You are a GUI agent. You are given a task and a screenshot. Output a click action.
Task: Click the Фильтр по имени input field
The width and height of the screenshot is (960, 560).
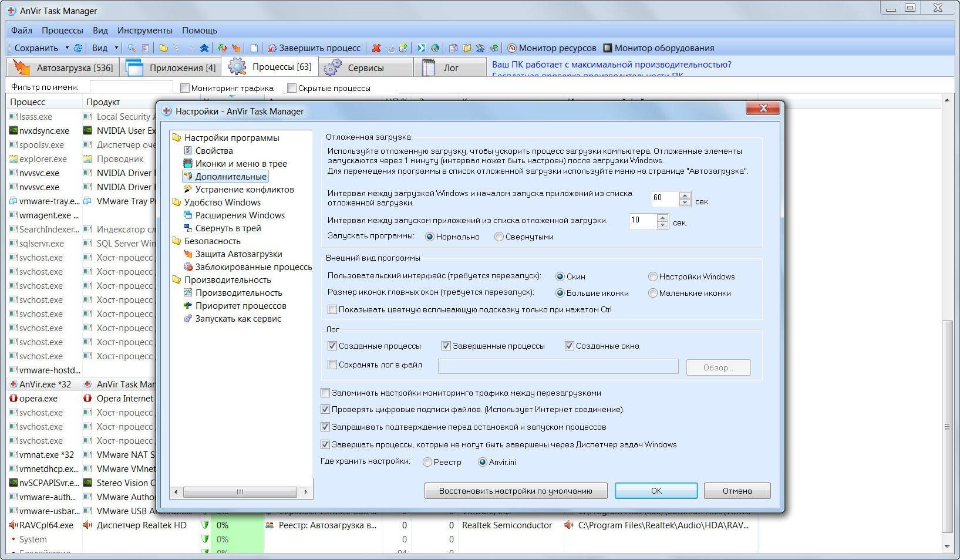pyautogui.click(x=131, y=87)
